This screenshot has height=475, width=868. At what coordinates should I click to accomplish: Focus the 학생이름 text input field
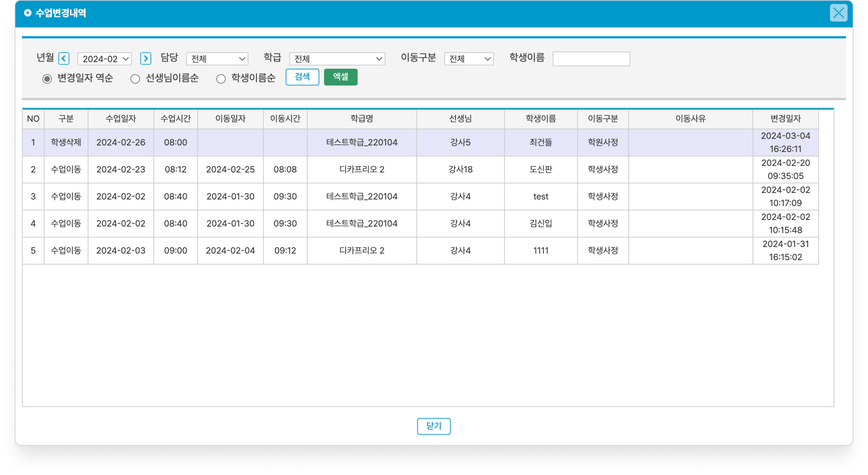591,59
